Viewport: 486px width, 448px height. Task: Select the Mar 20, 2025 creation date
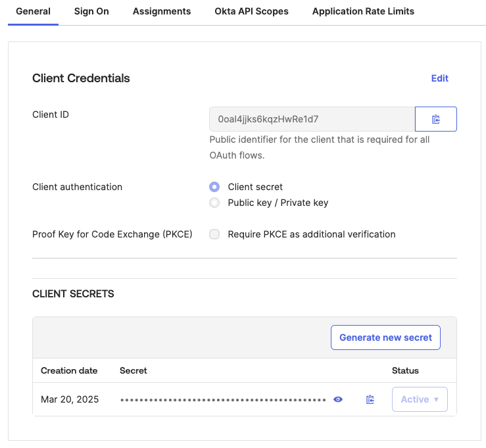point(70,399)
